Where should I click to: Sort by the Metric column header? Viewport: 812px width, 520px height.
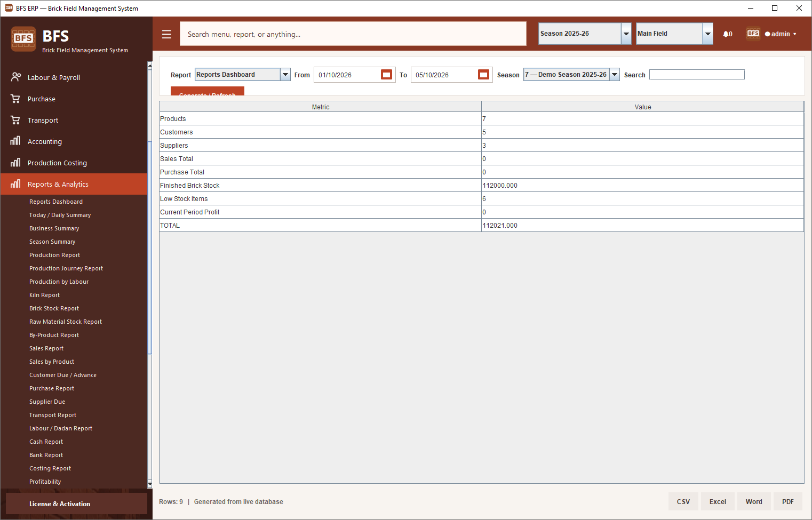(x=320, y=107)
